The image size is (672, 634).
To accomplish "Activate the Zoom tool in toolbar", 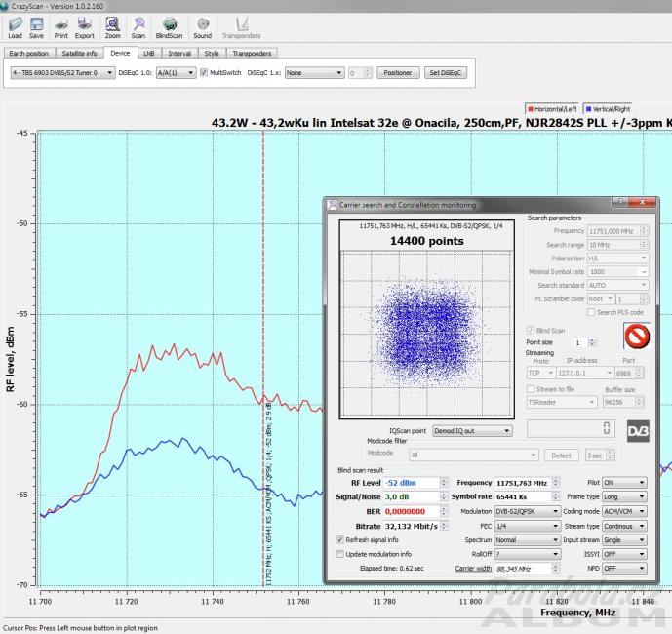I will click(x=113, y=28).
